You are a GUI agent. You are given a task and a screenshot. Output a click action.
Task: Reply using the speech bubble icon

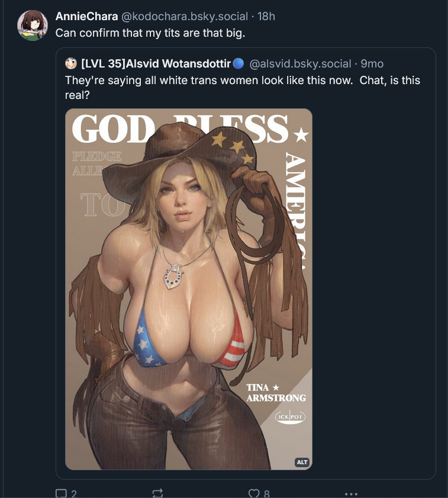[x=61, y=493]
